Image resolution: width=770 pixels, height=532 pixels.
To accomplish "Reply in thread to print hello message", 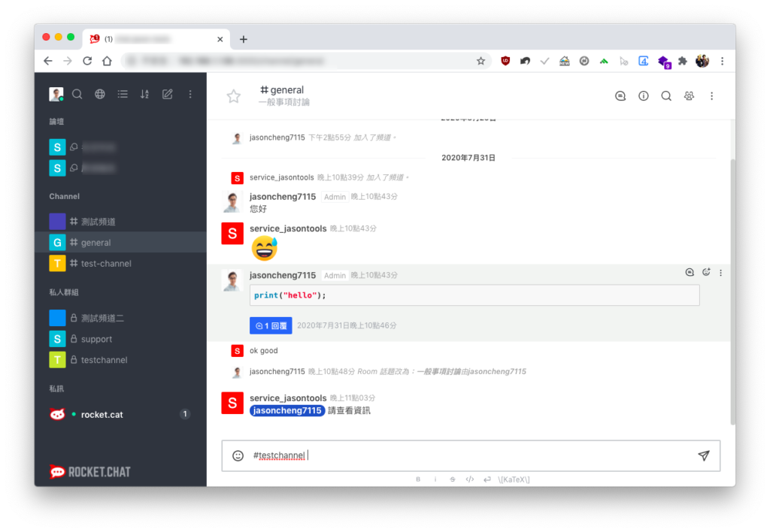I will click(x=690, y=272).
